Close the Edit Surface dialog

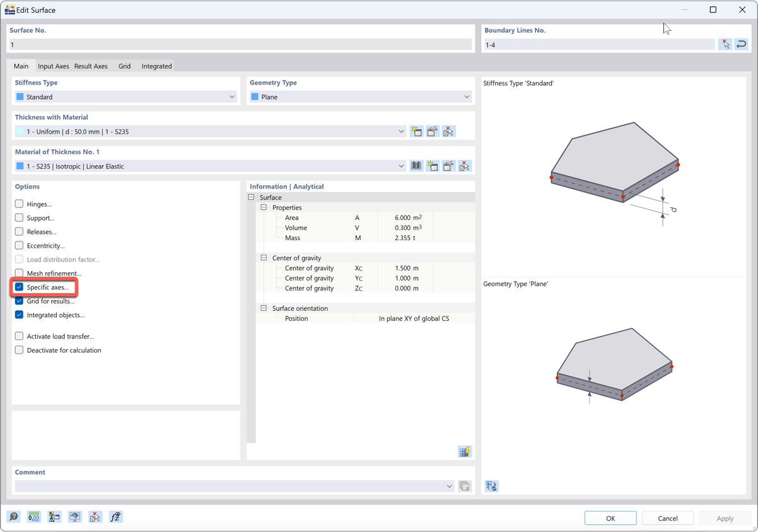pos(742,9)
